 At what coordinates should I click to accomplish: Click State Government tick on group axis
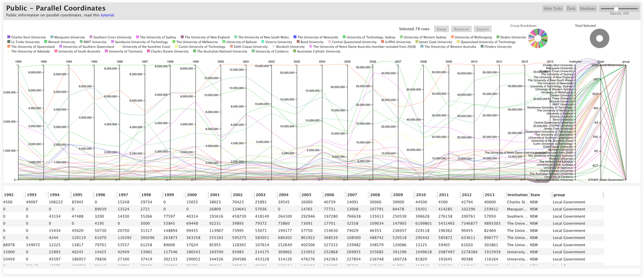point(612,180)
